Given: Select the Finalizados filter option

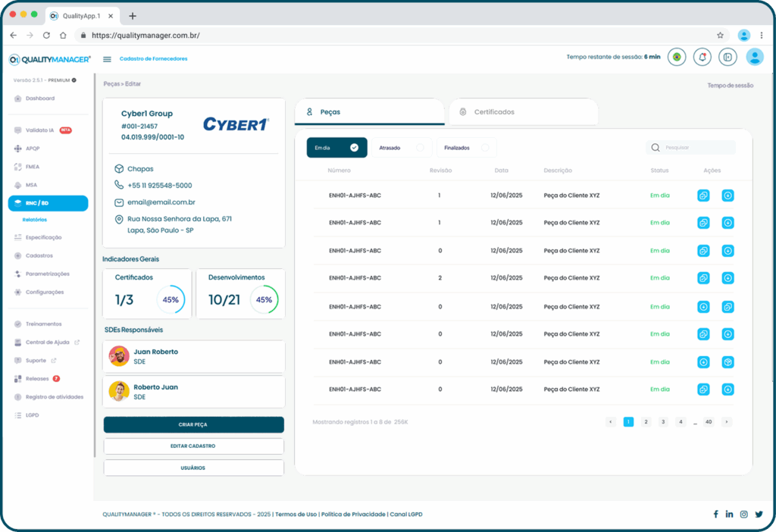Looking at the screenshot, I should point(467,148).
